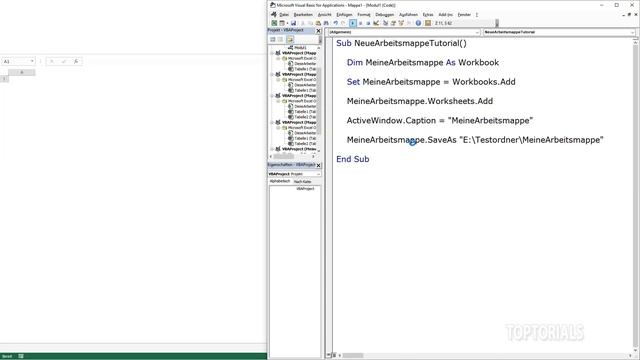Click the 'End Sub' line

pos(353,159)
